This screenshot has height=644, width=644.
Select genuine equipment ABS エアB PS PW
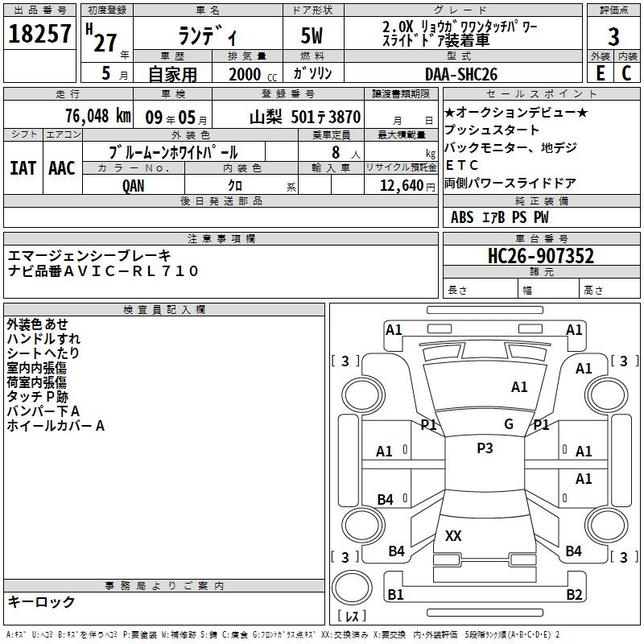click(x=499, y=217)
